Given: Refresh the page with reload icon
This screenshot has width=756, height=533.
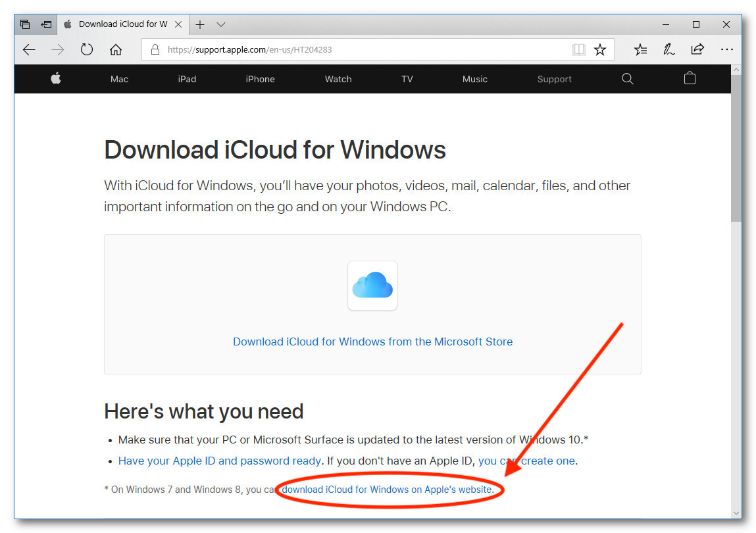Looking at the screenshot, I should 87,49.
